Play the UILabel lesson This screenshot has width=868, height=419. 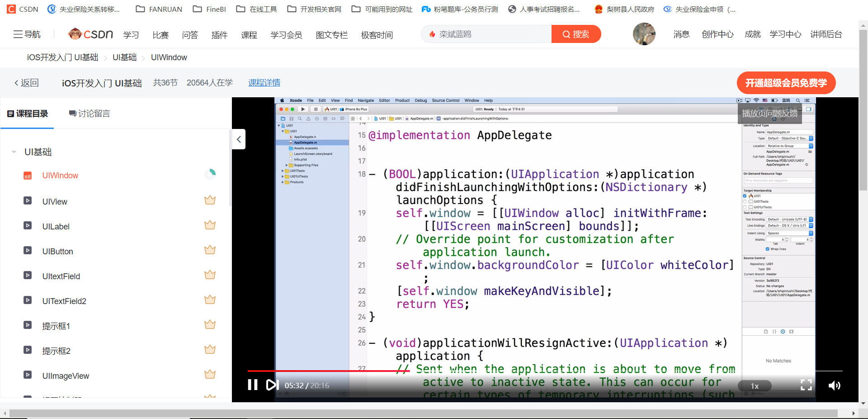click(x=56, y=227)
